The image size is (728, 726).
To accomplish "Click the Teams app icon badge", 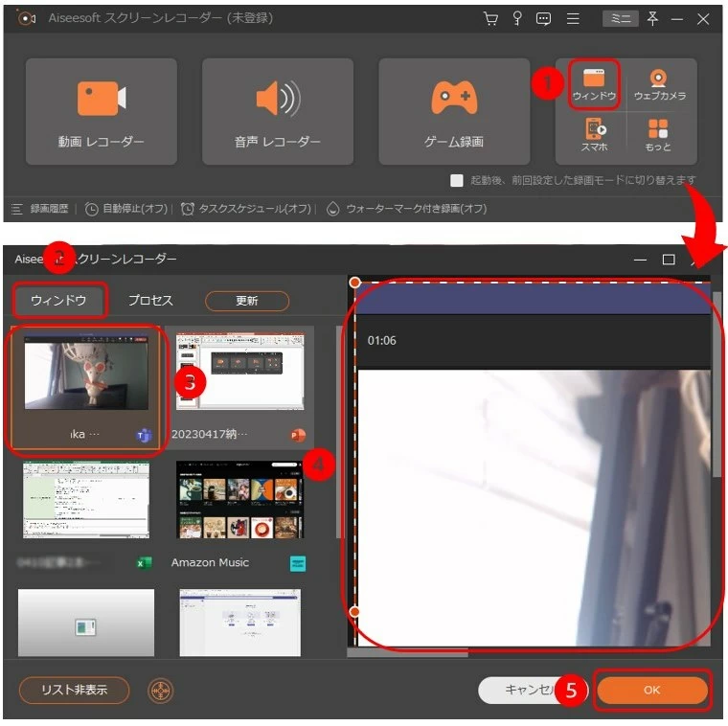I will (x=144, y=436).
